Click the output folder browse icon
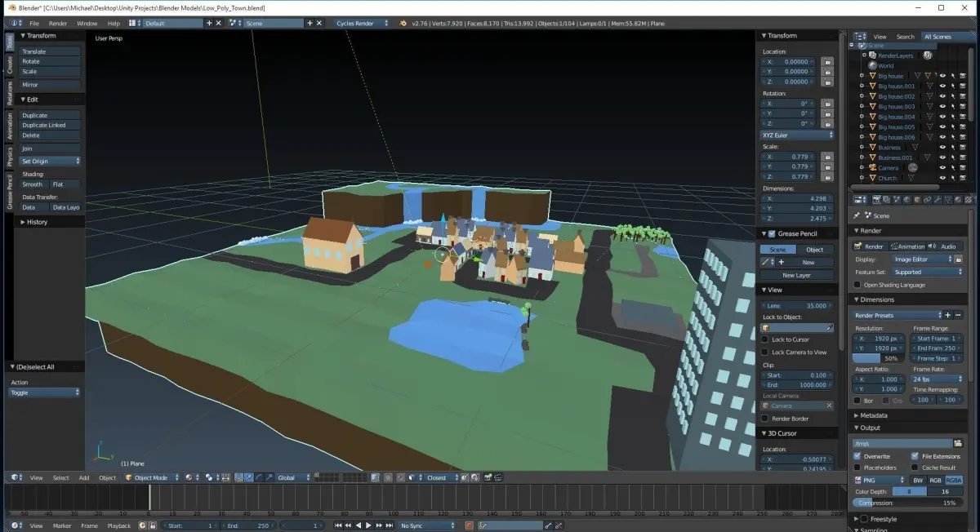This screenshot has height=532, width=980. [x=959, y=443]
